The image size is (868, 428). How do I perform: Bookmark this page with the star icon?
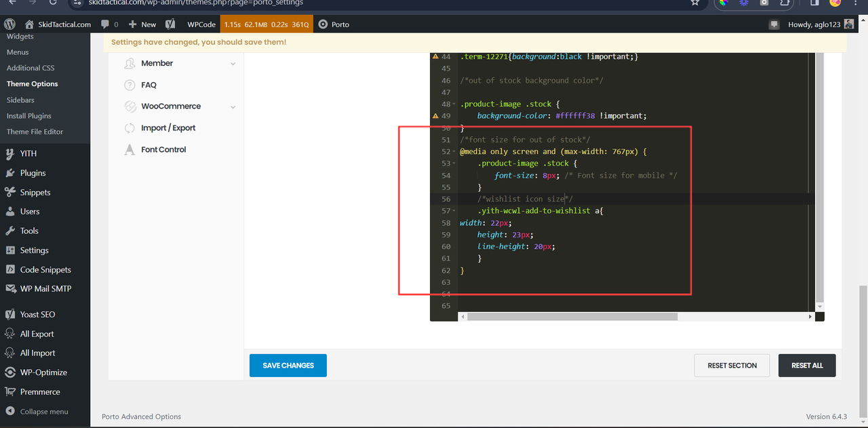pyautogui.click(x=695, y=3)
